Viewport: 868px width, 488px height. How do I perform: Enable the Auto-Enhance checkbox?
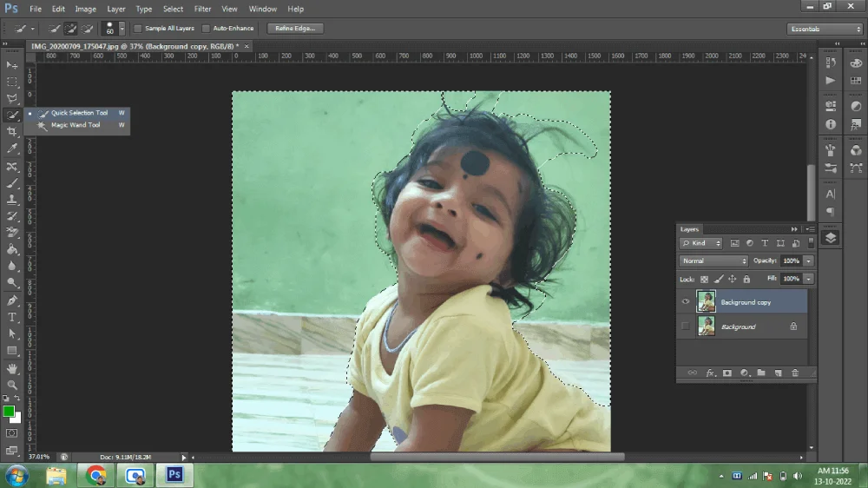(x=206, y=29)
